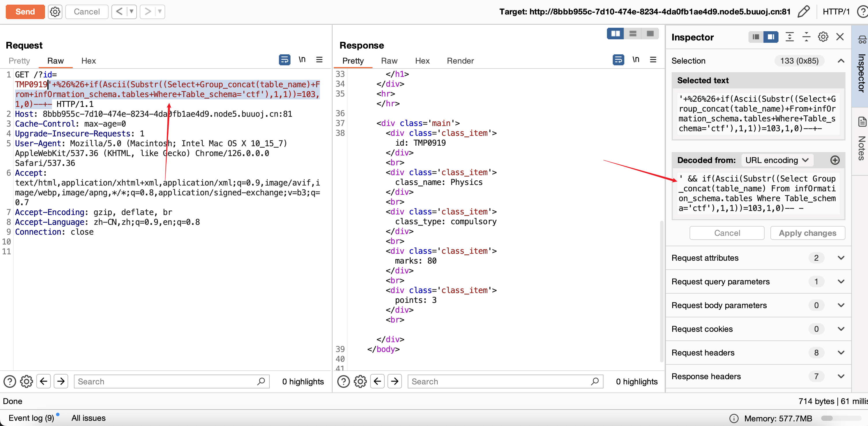
Task: Close the Inspector panel
Action: [x=840, y=37]
